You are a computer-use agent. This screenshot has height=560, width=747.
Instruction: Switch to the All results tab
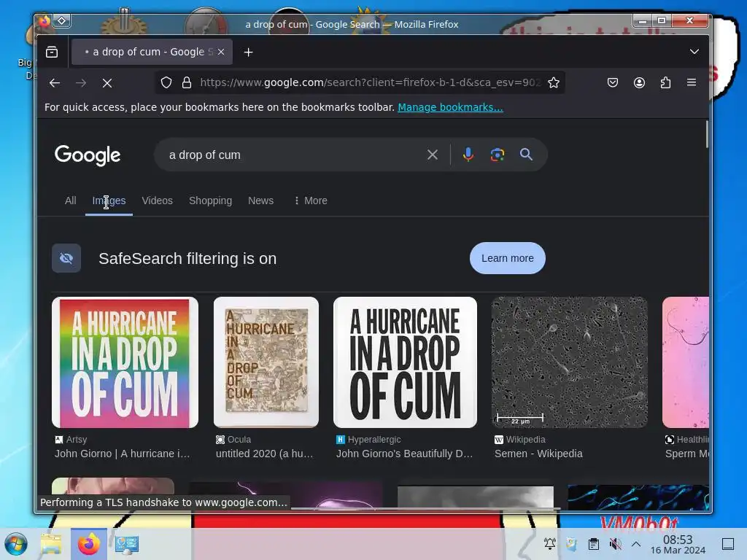(x=71, y=201)
